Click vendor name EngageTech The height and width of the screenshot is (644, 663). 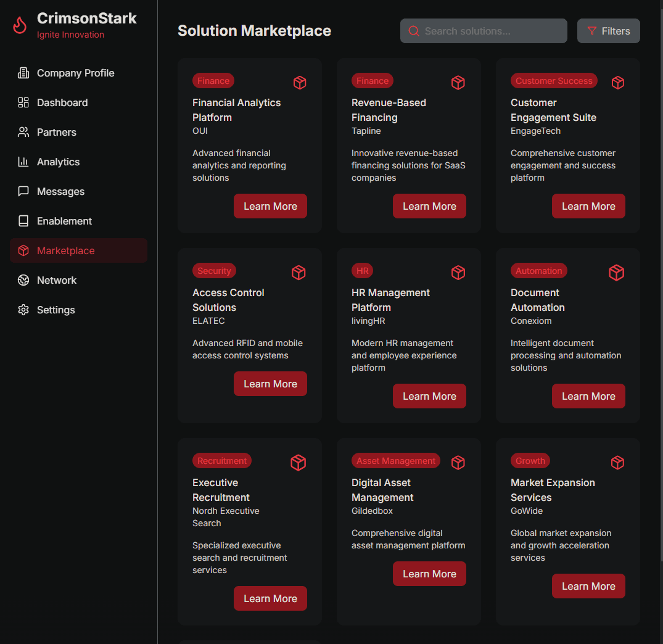click(x=536, y=131)
